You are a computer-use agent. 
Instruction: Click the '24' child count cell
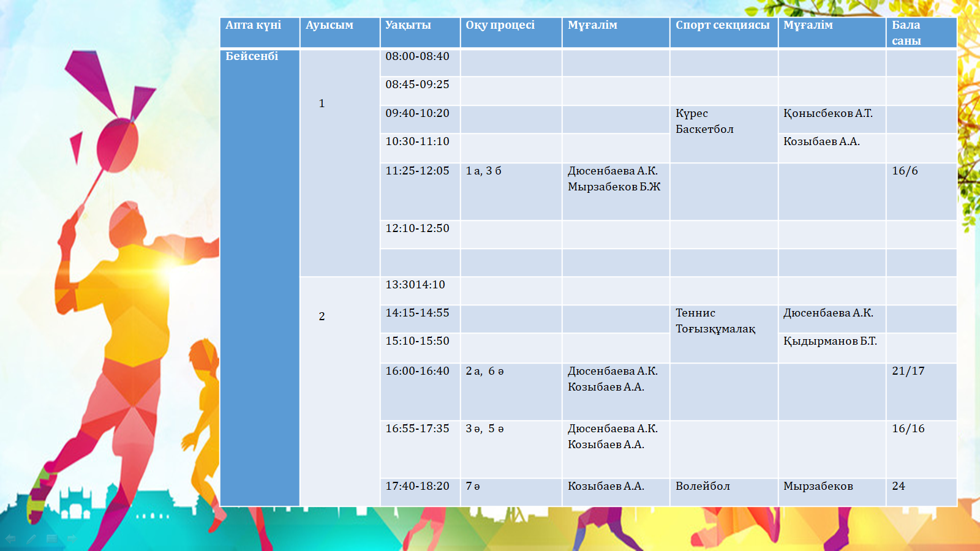(x=921, y=492)
